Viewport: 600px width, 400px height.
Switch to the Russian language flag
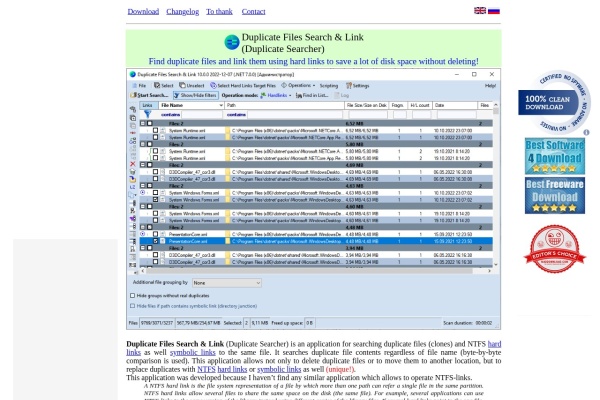point(494,10)
